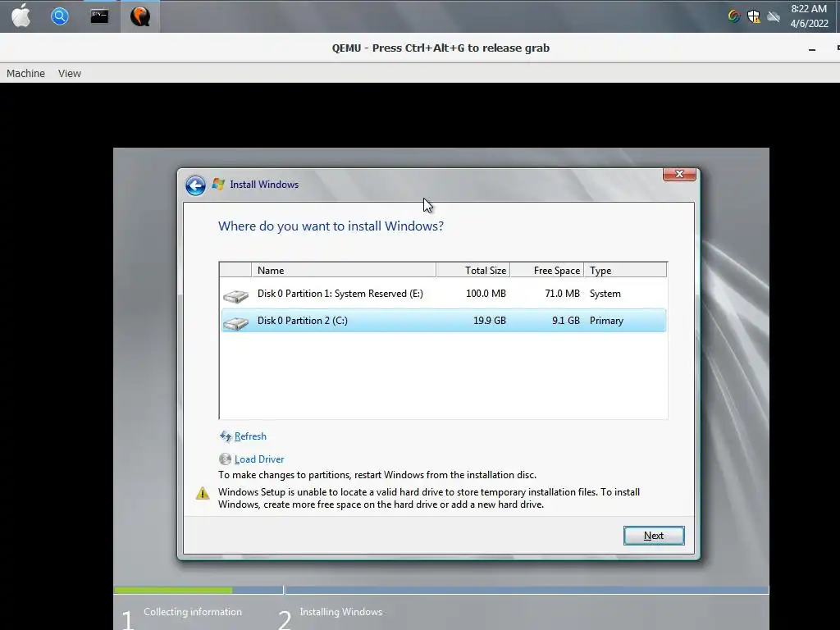
Task: Click the Refresh arrows icon
Action: tap(226, 436)
